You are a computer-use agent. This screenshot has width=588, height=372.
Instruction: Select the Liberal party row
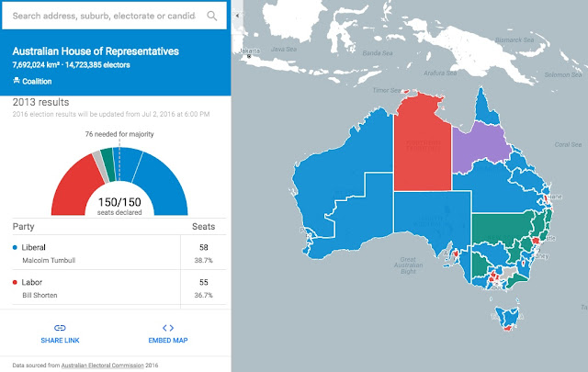(119, 253)
